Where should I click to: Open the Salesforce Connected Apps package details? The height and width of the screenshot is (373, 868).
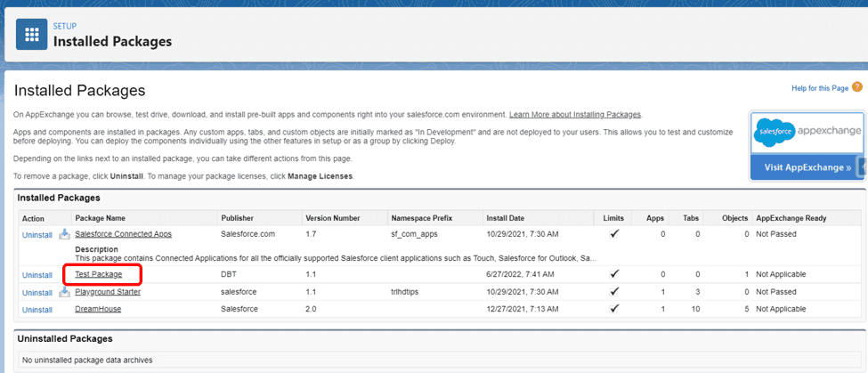pyautogui.click(x=124, y=234)
